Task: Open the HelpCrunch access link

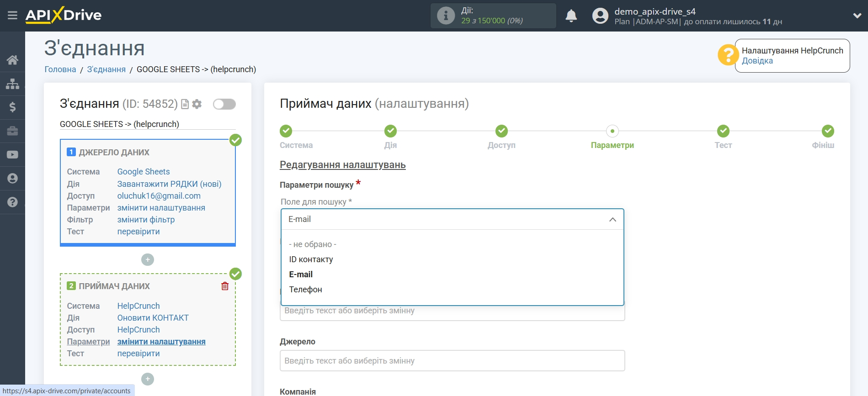Action: pyautogui.click(x=138, y=330)
